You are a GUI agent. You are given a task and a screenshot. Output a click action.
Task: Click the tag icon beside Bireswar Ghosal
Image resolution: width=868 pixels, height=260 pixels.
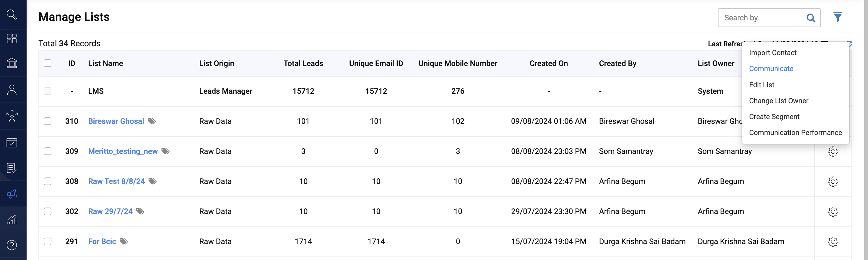152,121
